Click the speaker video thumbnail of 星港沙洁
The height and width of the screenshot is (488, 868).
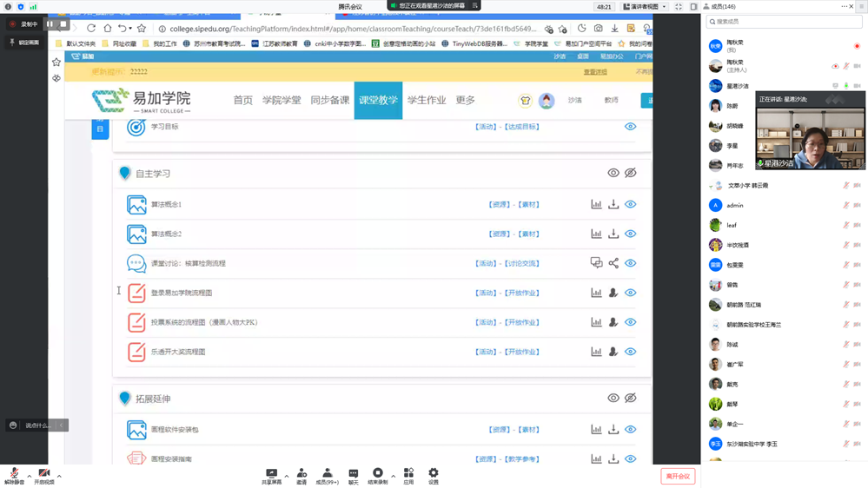tap(811, 138)
